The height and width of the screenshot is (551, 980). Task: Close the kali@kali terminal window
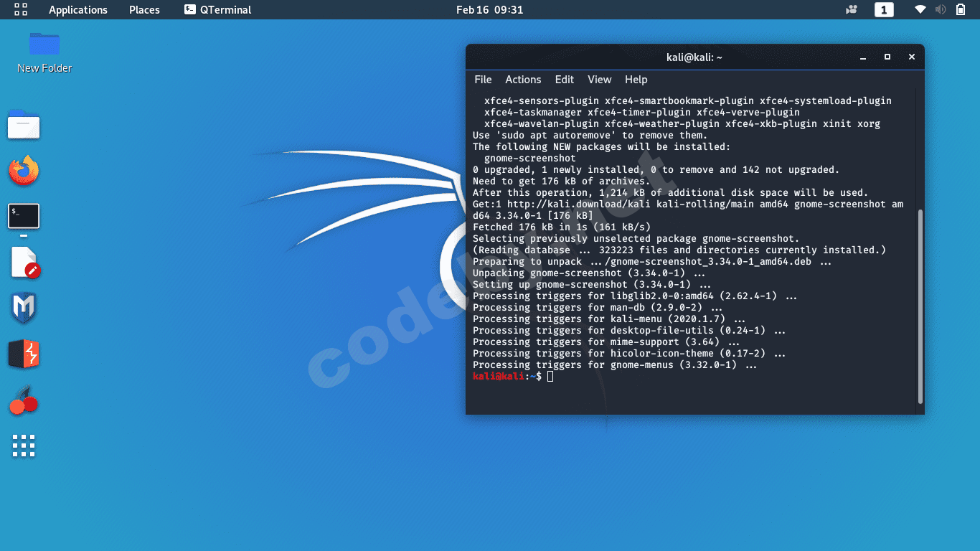912,57
